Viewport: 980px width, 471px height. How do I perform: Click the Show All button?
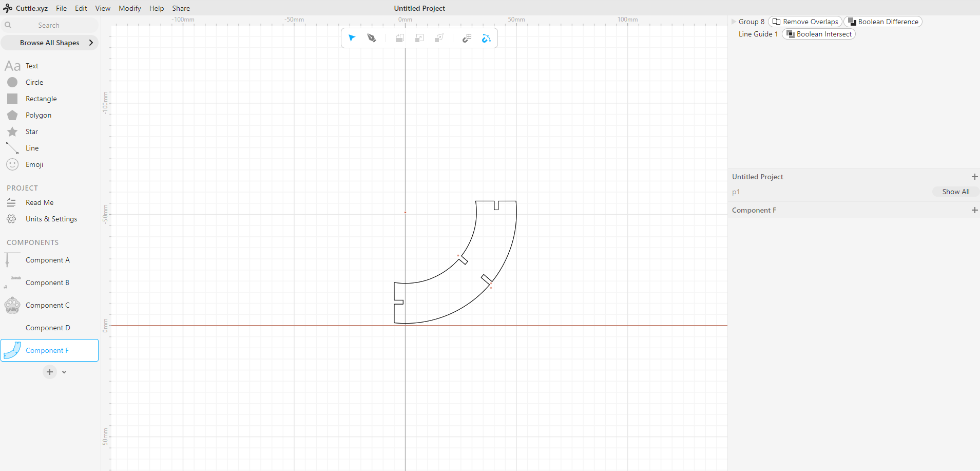coord(955,192)
